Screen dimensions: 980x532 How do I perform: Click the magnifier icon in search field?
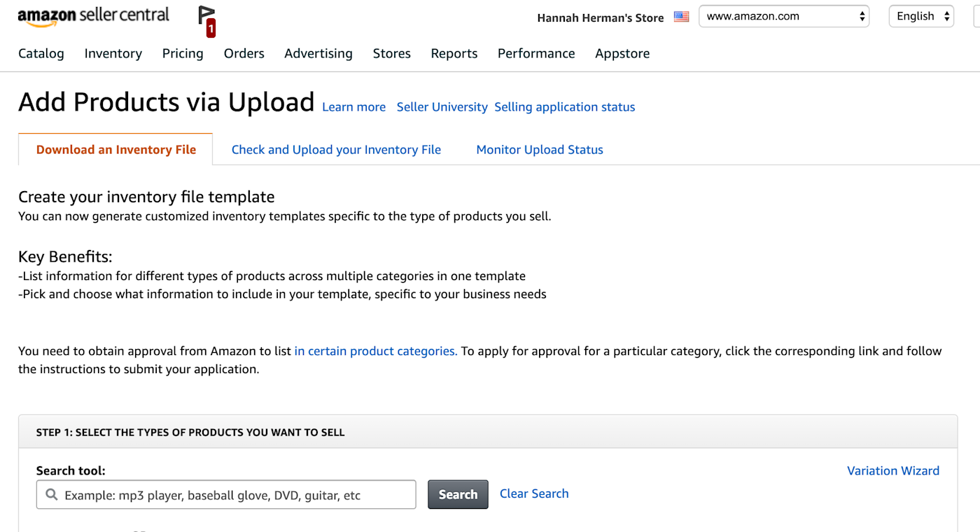point(51,495)
